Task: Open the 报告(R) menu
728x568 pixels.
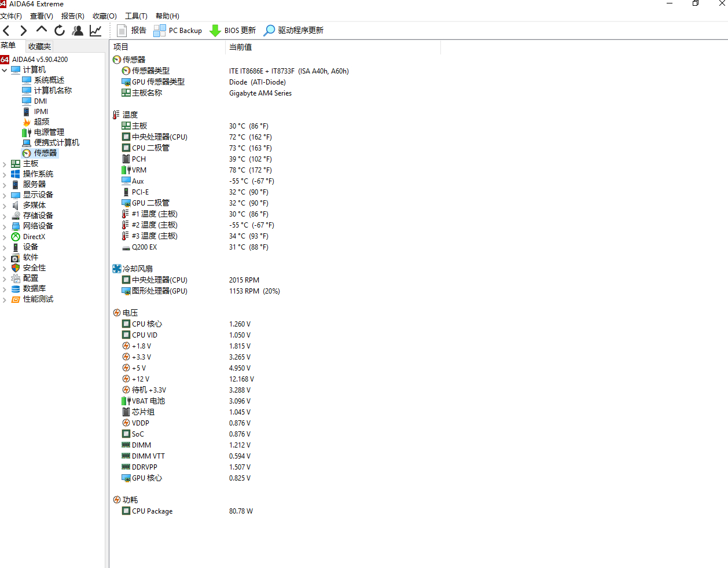Action: click(x=73, y=16)
